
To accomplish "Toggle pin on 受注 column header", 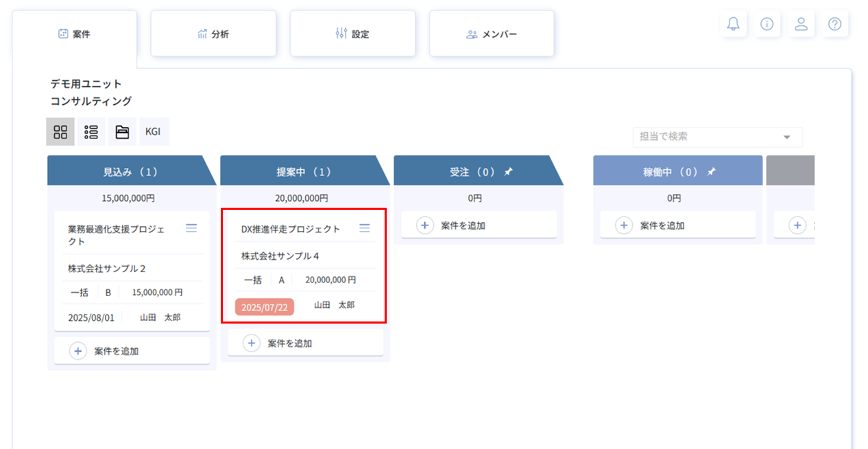I will point(508,172).
